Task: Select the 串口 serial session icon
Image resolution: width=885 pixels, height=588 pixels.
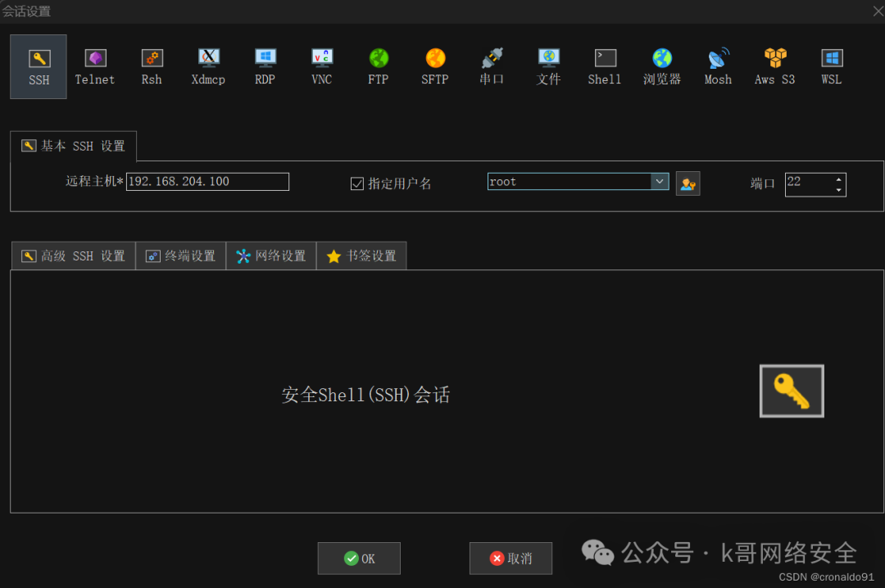Action: coord(491,66)
